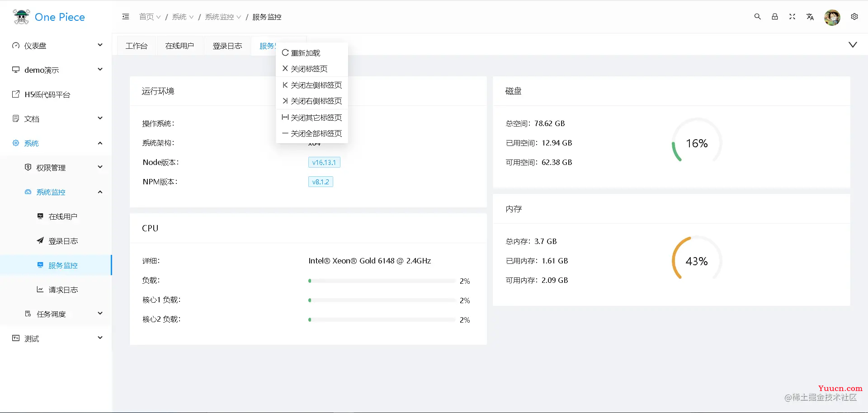Click the CPU 负载 progress bar
This screenshot has width=868, height=413.
[382, 281]
